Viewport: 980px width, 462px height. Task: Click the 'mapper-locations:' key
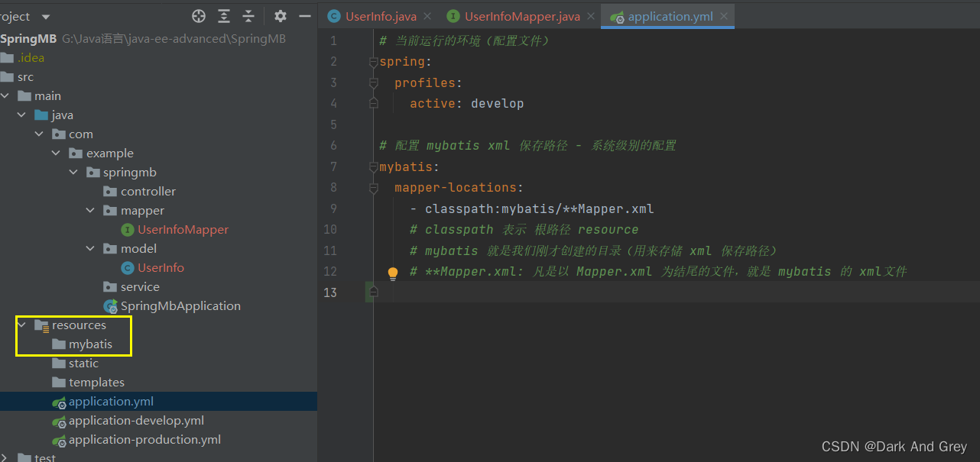459,187
